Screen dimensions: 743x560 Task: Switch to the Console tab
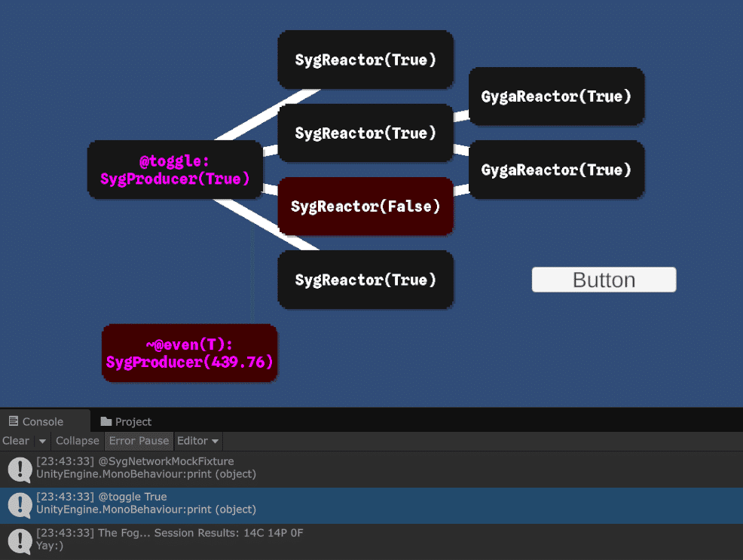coord(44,421)
